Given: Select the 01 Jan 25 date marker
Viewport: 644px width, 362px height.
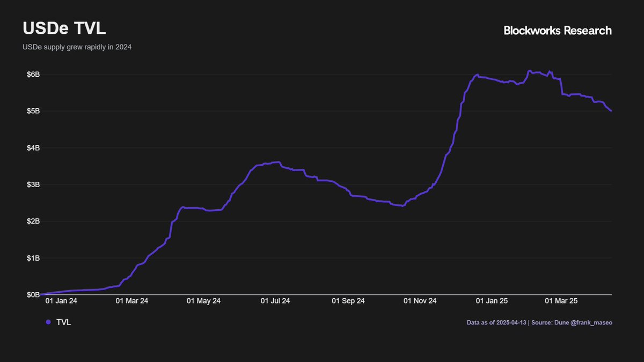Looking at the screenshot, I should [x=492, y=301].
